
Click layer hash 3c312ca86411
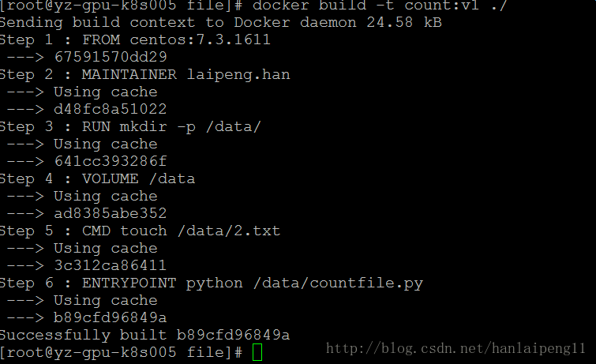[111, 265]
